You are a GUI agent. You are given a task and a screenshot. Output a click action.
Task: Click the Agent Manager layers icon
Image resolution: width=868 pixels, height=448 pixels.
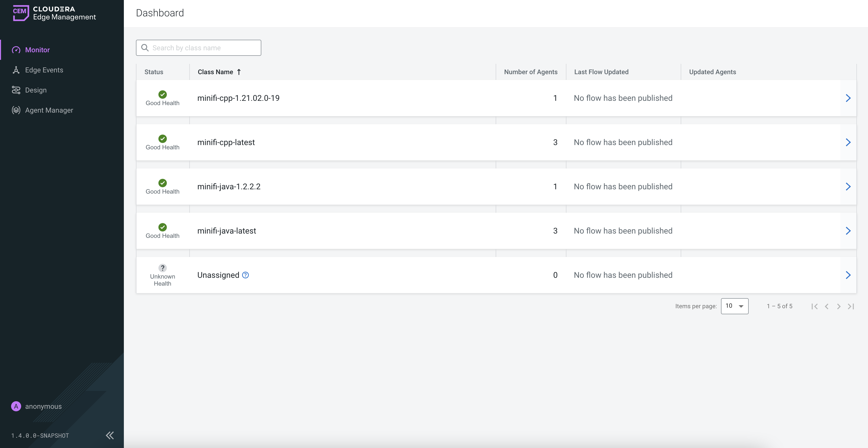[x=16, y=110]
